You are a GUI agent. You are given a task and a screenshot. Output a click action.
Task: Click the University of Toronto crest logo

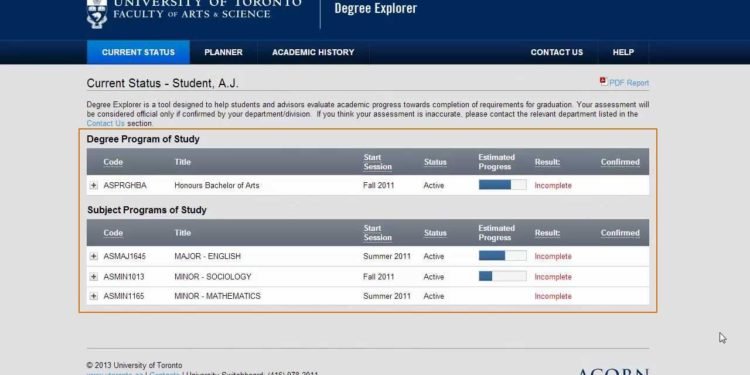coord(97,14)
